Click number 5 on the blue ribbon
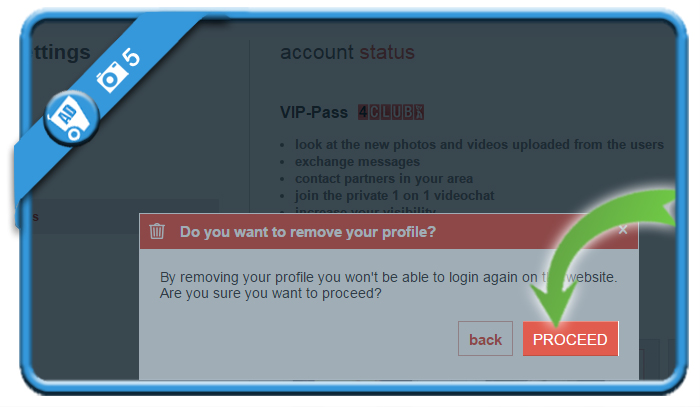Screen dimensions: 700x407 click(x=131, y=57)
